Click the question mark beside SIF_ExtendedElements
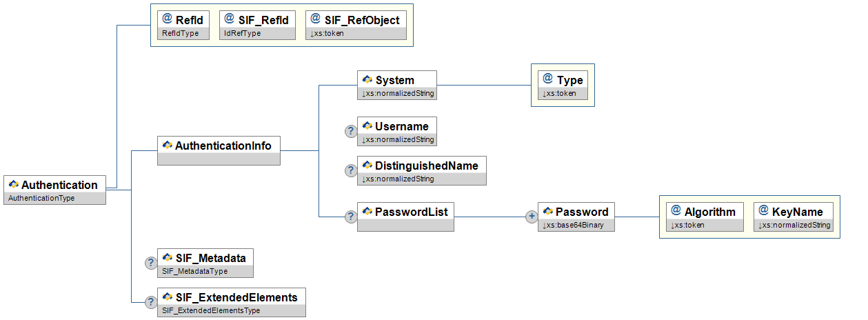 150,302
